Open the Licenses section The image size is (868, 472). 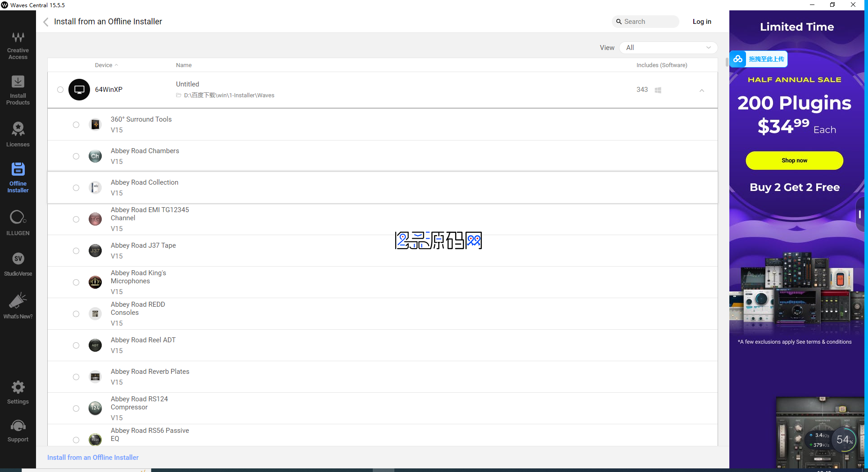click(x=18, y=134)
